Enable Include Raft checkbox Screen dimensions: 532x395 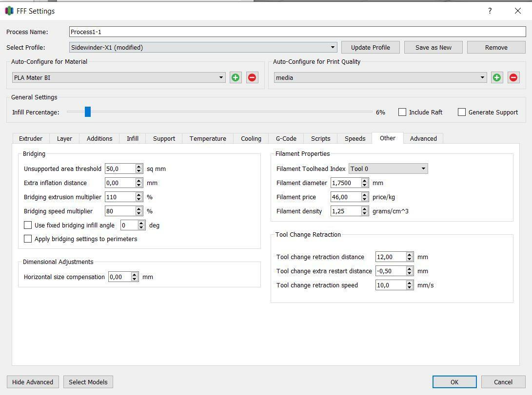click(402, 112)
